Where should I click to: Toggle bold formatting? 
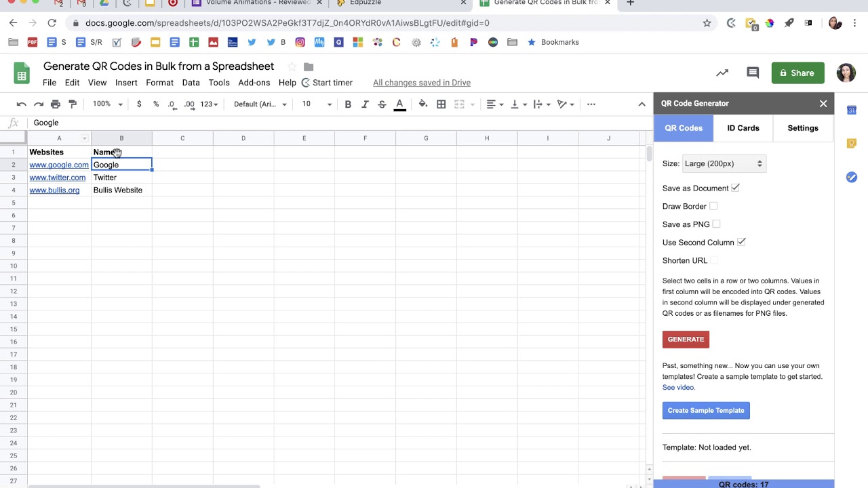(348, 104)
